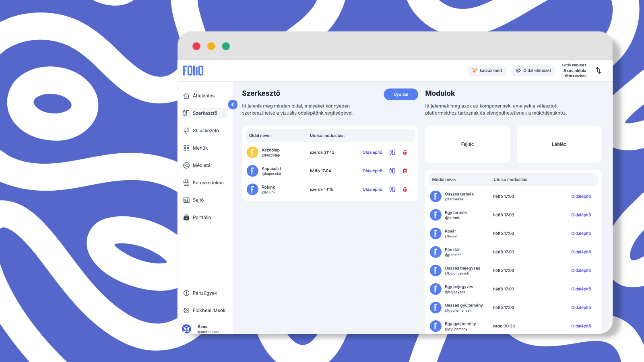Select the Fejléc module card
The image size is (644, 362).
[467, 144]
